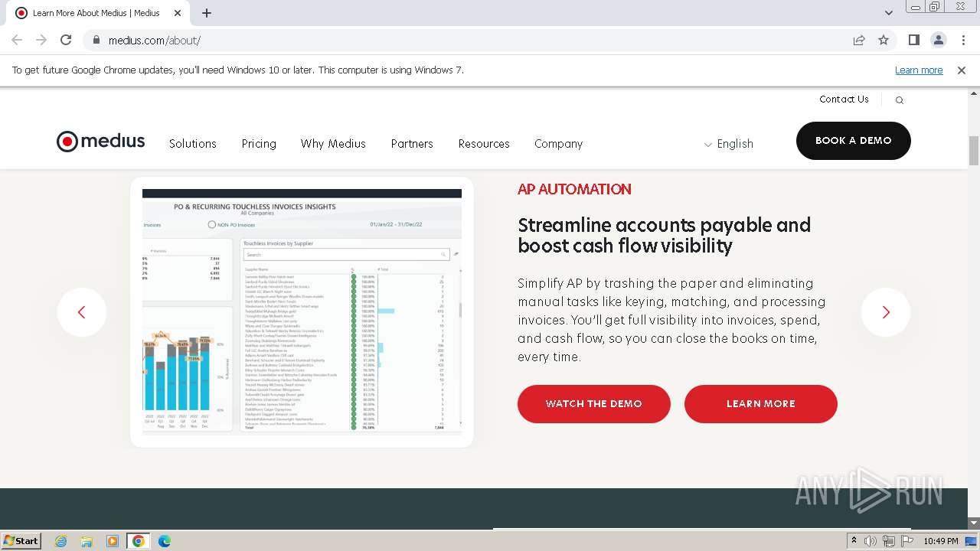The image size is (980, 551).
Task: Open the Resources menu
Action: point(484,144)
